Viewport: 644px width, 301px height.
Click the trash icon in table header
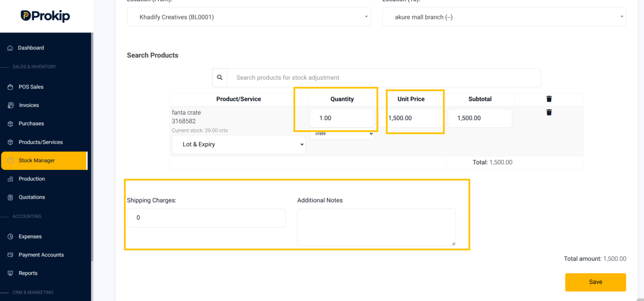(x=549, y=99)
